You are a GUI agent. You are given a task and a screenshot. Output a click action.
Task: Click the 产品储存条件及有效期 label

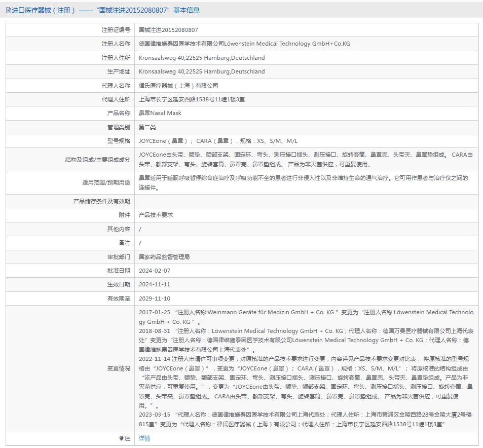pyautogui.click(x=102, y=201)
